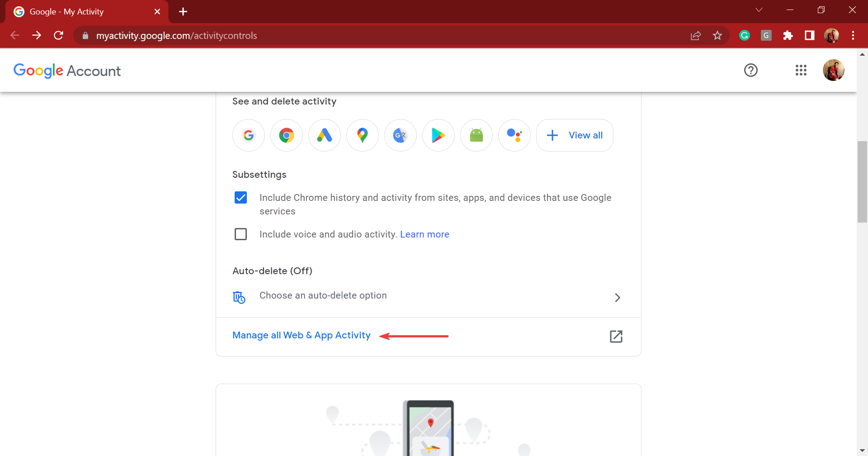Screen dimensions: 868x456
Task: Uncheck Include Chrome history checkbox
Action: 241,198
